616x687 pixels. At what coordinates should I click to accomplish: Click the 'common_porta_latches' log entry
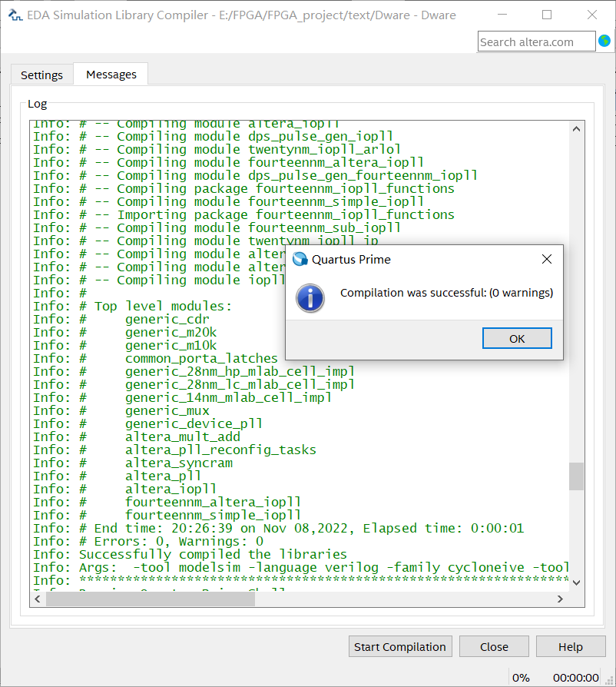(x=201, y=358)
